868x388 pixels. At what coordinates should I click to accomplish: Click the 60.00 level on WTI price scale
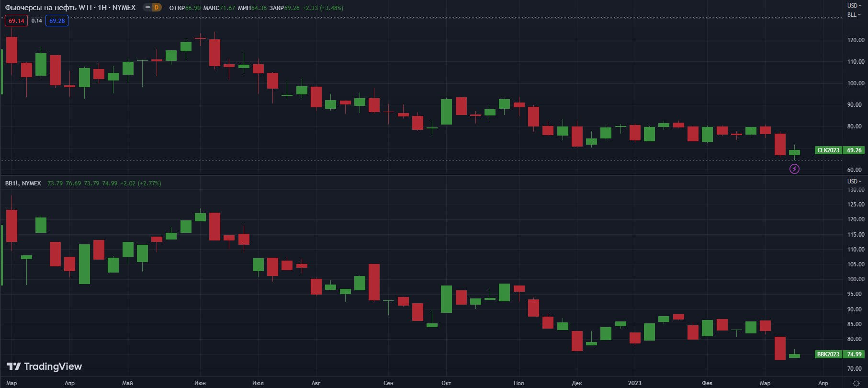(x=854, y=170)
